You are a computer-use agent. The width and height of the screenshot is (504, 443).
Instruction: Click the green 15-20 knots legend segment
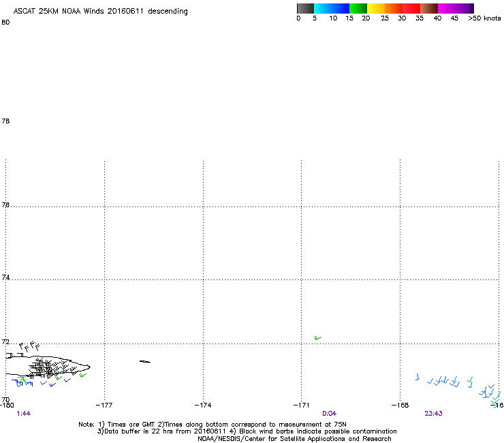pyautogui.click(x=358, y=8)
